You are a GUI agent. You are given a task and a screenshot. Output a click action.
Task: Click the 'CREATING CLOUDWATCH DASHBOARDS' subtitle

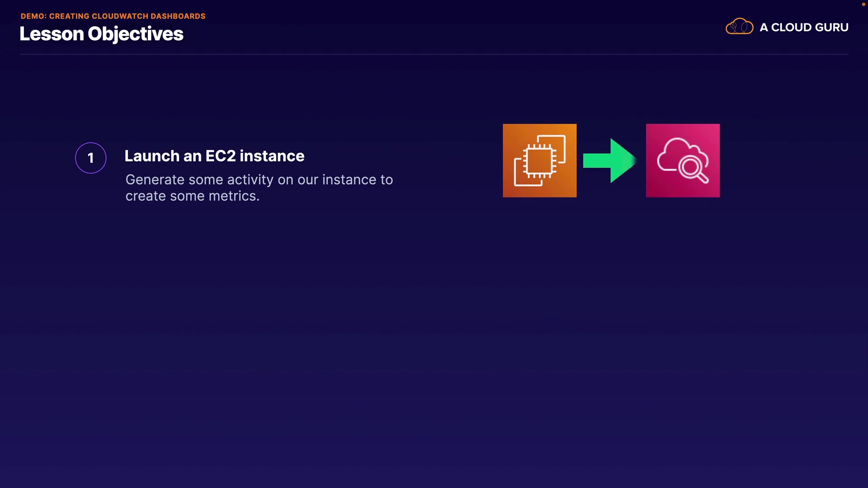click(x=127, y=16)
